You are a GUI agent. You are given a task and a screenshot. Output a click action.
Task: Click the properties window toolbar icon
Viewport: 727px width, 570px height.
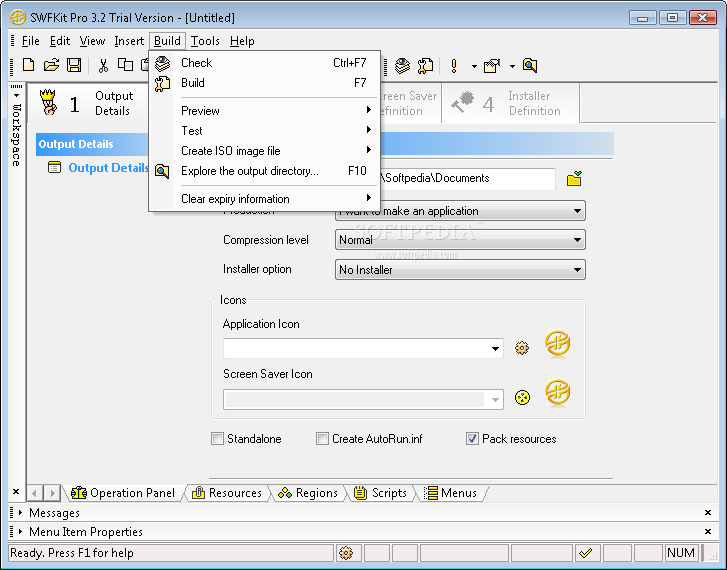[492, 66]
